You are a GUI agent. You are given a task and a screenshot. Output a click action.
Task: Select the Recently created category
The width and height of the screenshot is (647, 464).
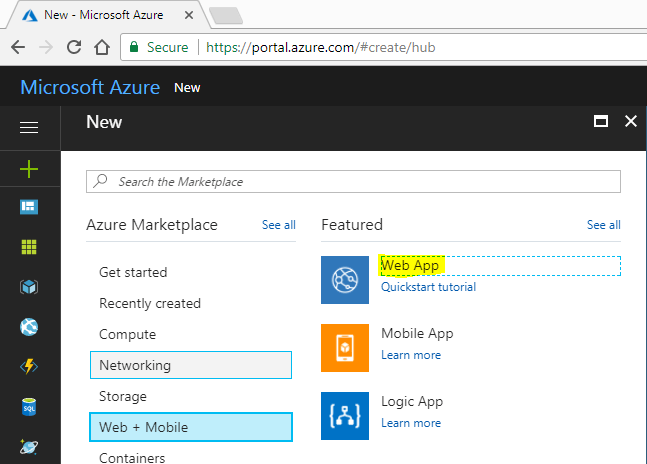(150, 303)
